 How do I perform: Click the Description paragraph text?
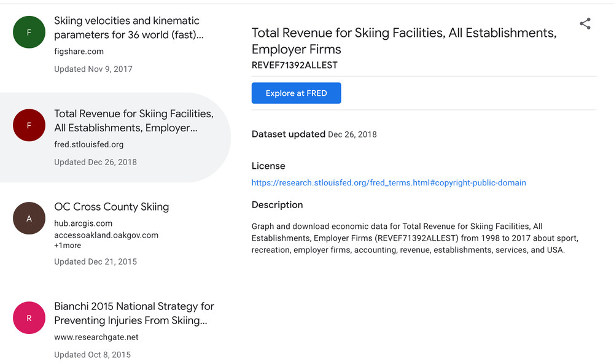(x=414, y=238)
